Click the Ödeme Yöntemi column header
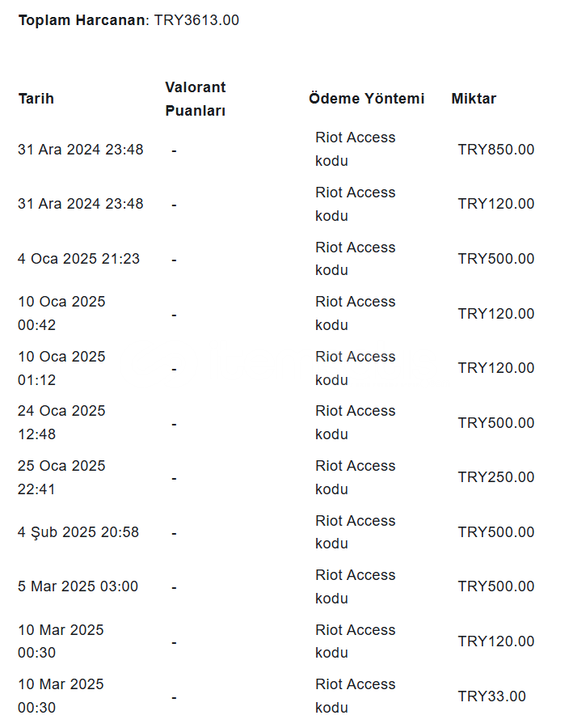The height and width of the screenshot is (728, 569). pyautogui.click(x=366, y=99)
